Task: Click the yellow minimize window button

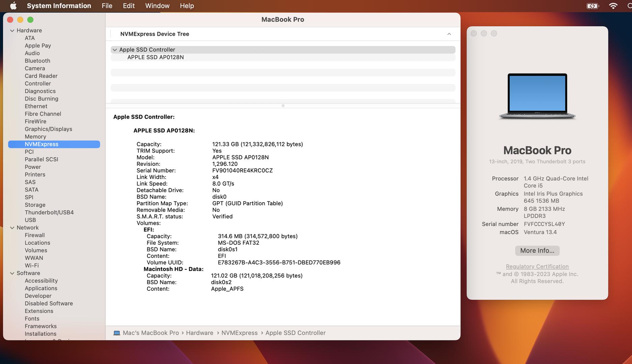Action: tap(20, 20)
